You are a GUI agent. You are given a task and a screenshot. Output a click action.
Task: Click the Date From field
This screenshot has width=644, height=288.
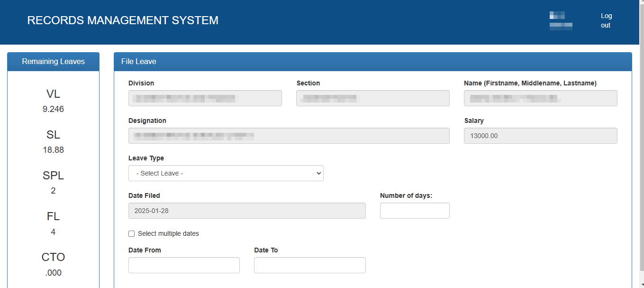[184, 265]
